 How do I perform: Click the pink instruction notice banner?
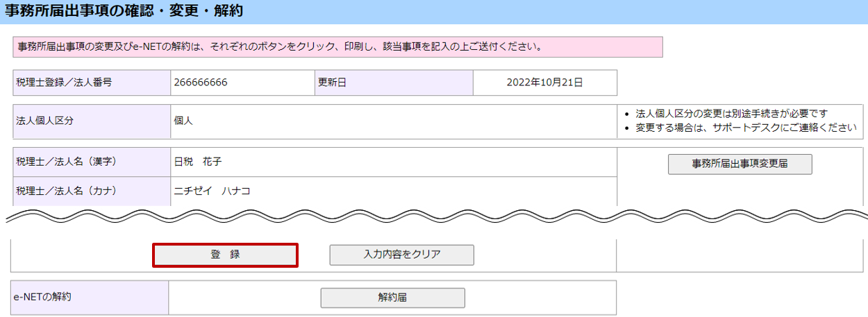(337, 47)
